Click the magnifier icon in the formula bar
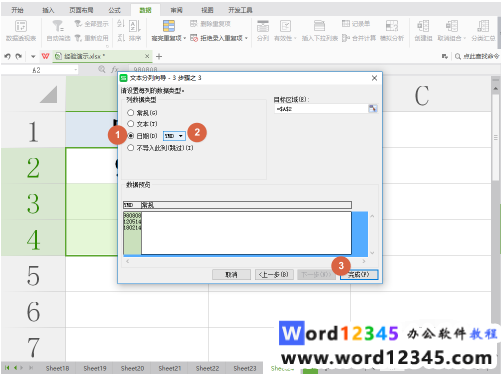This screenshot has width=502, height=374. coord(102,69)
